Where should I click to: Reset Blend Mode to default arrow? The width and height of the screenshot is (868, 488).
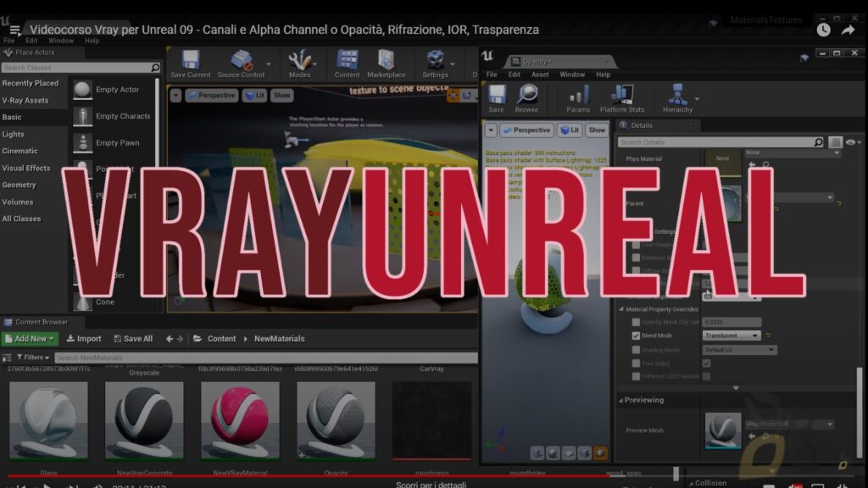point(768,335)
